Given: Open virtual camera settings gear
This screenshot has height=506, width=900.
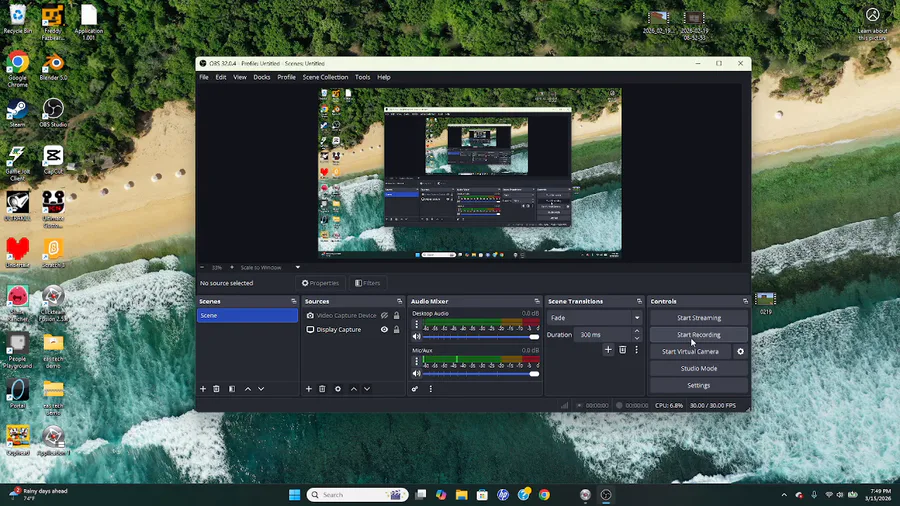Looking at the screenshot, I should click(740, 352).
